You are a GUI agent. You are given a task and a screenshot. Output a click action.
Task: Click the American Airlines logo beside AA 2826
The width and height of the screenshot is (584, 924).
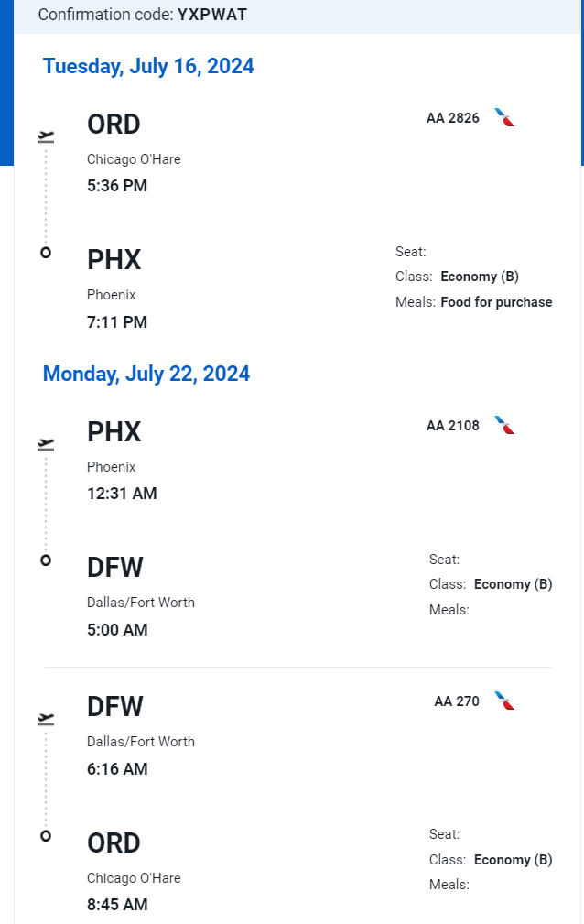pyautogui.click(x=504, y=117)
